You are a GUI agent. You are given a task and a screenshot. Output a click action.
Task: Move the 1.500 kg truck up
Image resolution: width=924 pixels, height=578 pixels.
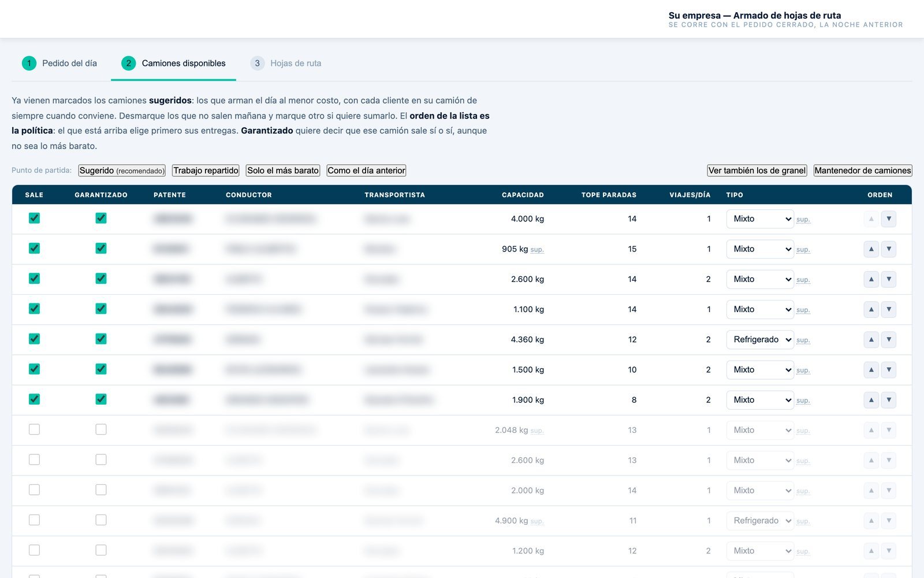click(x=871, y=370)
